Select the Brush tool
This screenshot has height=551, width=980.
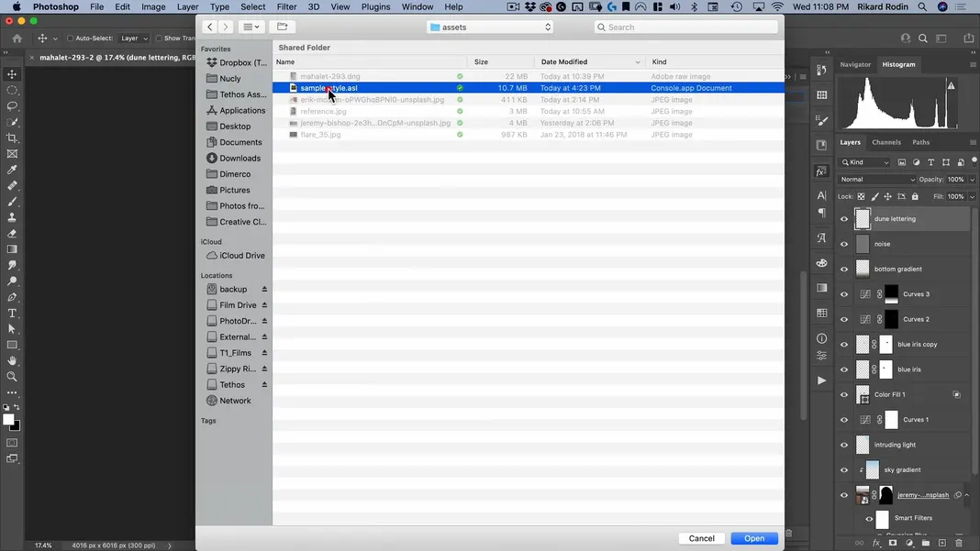coord(12,202)
